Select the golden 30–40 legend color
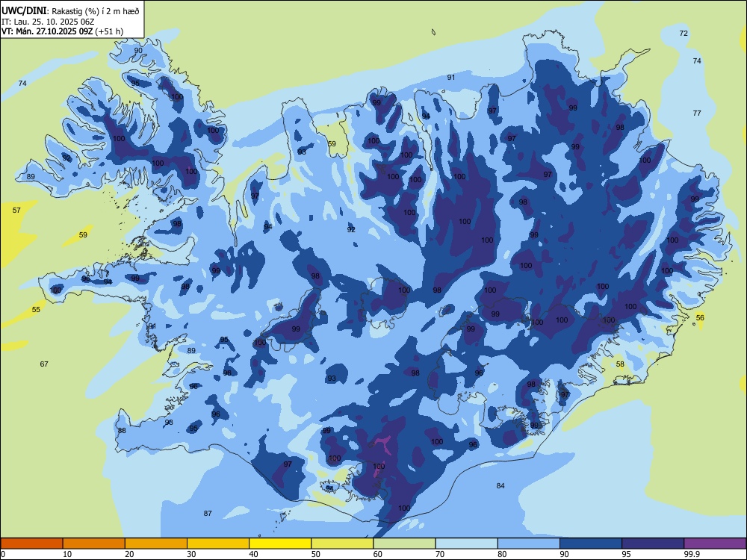Screen dimensions: 747x560 [218, 544]
